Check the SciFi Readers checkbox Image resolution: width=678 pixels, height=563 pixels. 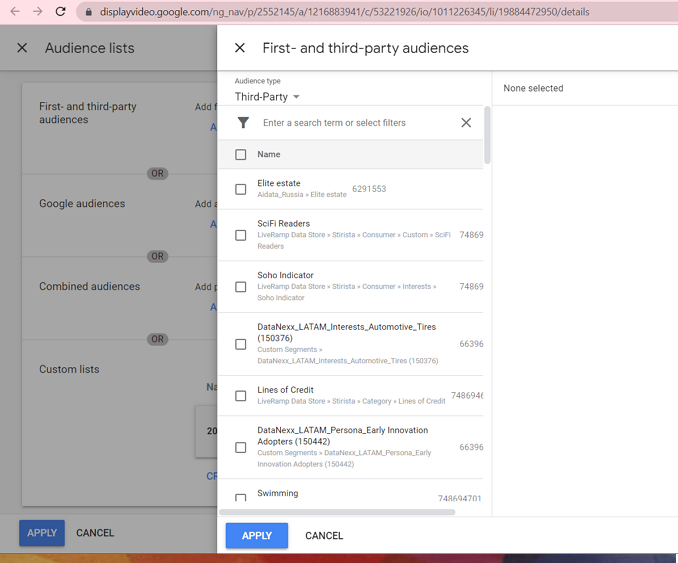(x=240, y=235)
